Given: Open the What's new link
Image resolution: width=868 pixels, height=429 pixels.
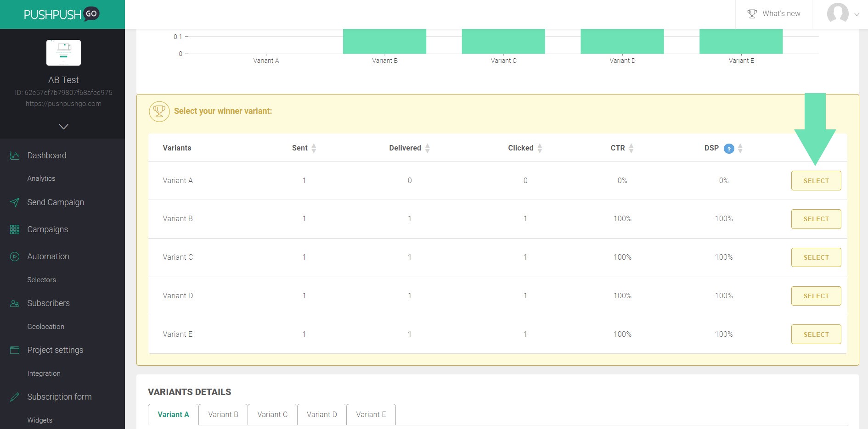Looking at the screenshot, I should tap(781, 14).
